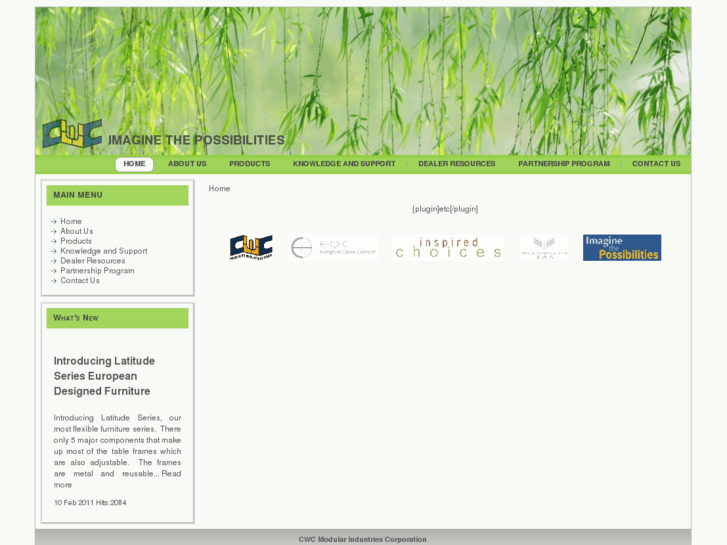
Task: Click the What's New panel header
Action: tap(117, 318)
